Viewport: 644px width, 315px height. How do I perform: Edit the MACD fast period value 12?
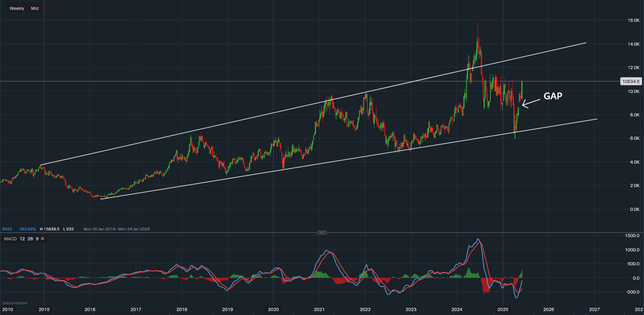click(x=22, y=239)
